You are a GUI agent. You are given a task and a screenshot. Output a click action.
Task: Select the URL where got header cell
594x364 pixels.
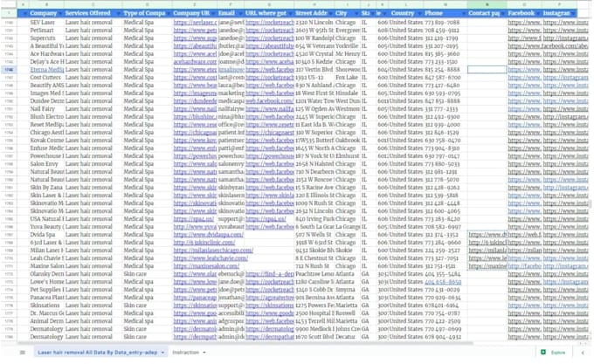[x=269, y=13]
